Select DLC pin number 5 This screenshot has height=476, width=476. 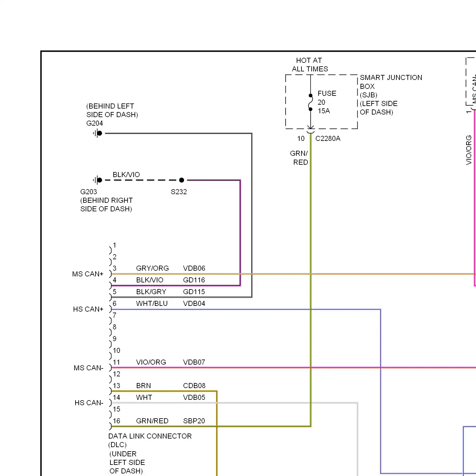[x=115, y=292]
